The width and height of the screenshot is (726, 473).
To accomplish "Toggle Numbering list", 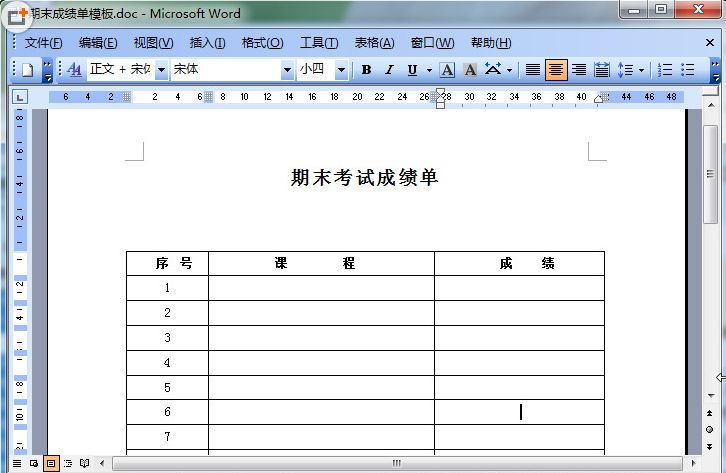I will point(665,70).
